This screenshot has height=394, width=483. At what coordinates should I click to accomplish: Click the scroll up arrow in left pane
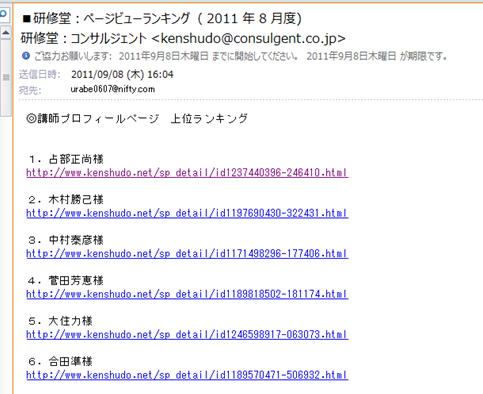click(x=6, y=33)
